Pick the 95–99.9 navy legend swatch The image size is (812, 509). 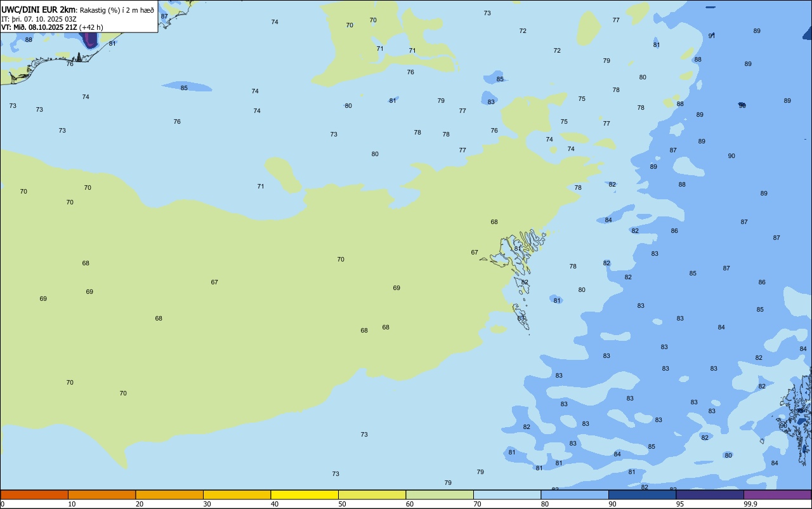710,494
